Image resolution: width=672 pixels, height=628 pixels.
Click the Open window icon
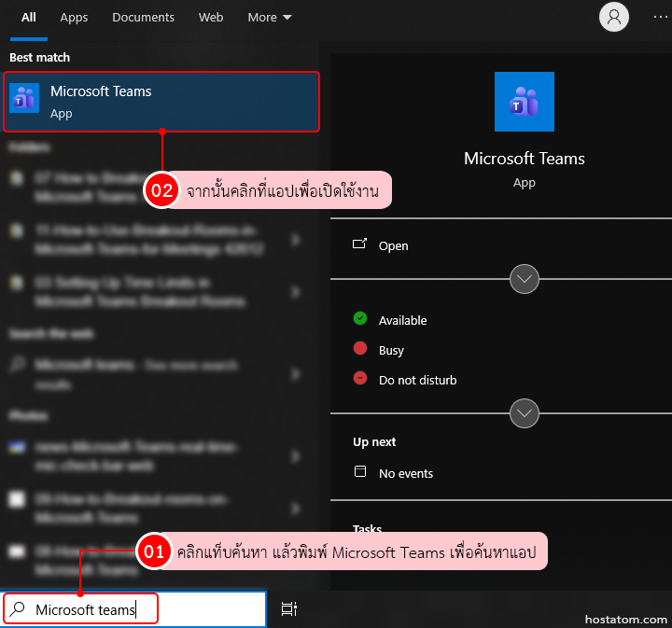359,244
